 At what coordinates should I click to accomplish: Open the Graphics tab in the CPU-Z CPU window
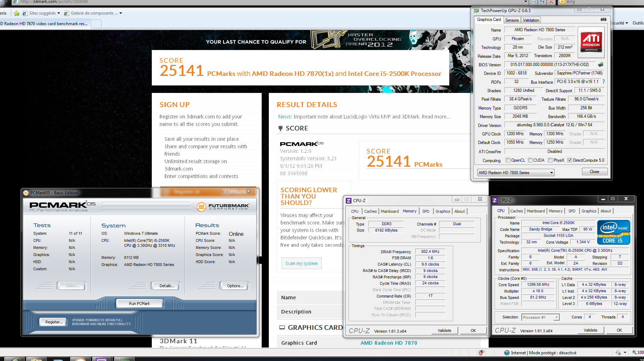pyautogui.click(x=589, y=211)
